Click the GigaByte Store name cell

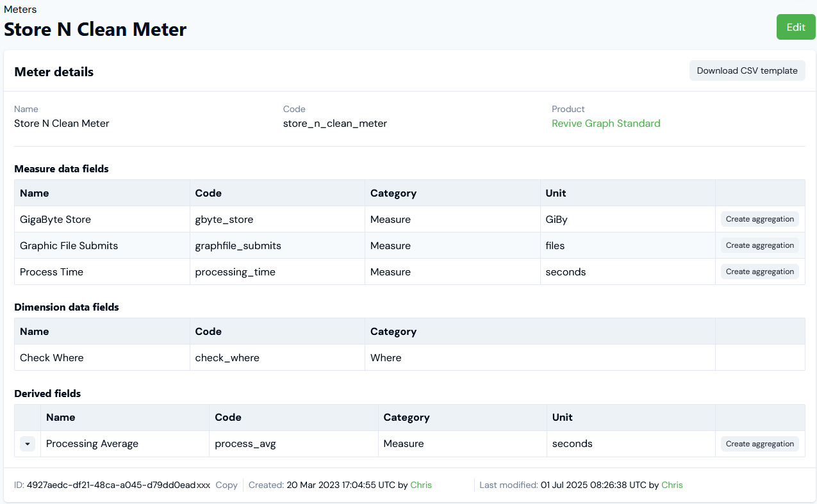click(103, 219)
